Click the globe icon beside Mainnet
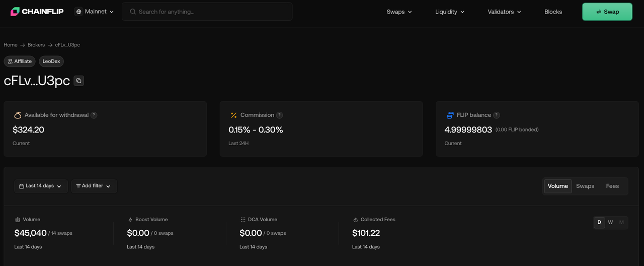The image size is (644, 266). click(79, 12)
